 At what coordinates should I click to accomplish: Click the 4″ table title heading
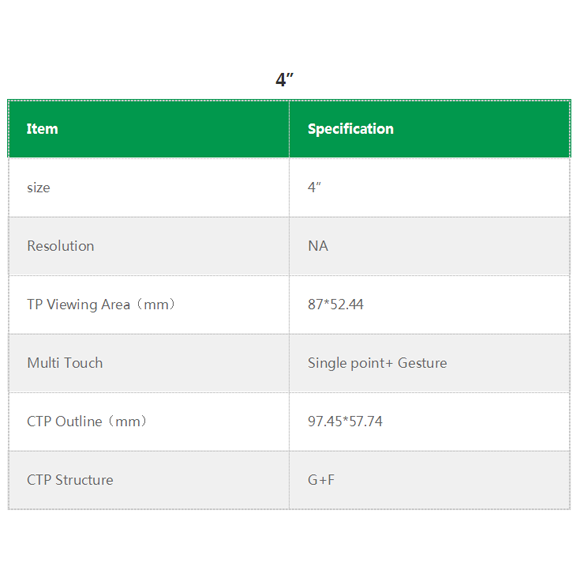click(284, 80)
